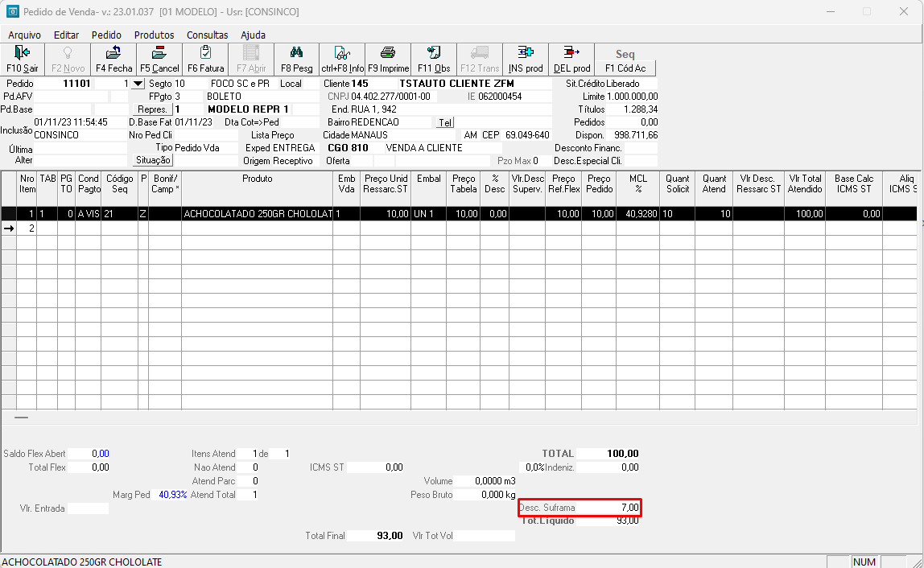
Task: Delete a product with DEL prod
Action: click(x=571, y=60)
